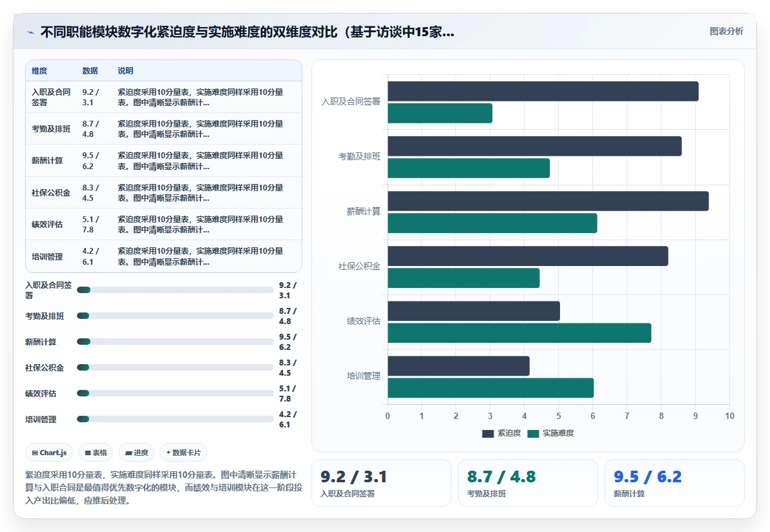Image resolution: width=770 pixels, height=532 pixels.
Task: Click the 4.2 / 6.1 value beside 培训管理 progress
Action: 287,420
